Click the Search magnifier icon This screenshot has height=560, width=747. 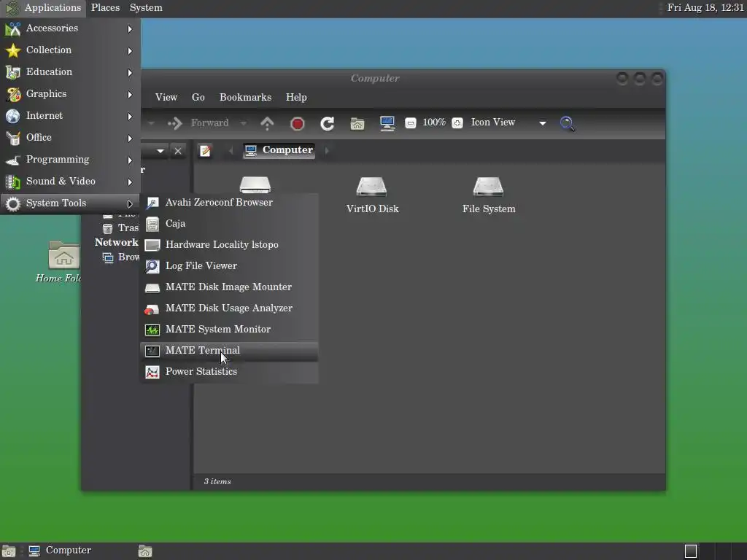point(567,123)
